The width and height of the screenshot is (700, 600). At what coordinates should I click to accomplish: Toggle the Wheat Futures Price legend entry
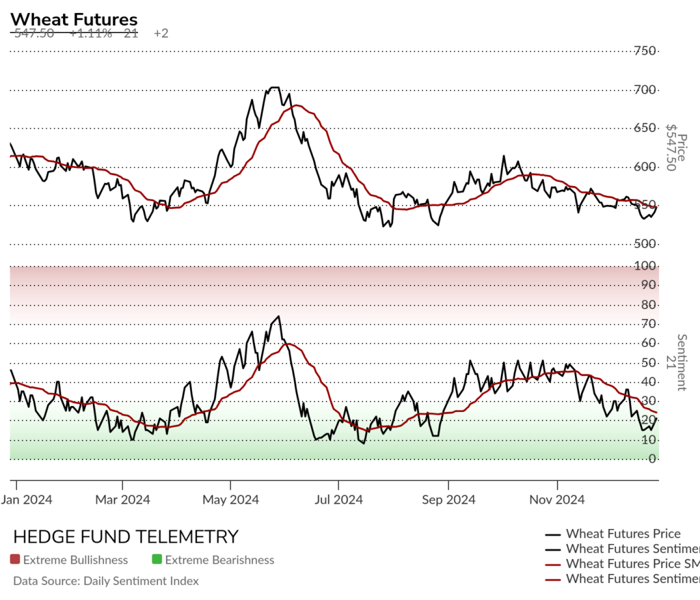coord(612,534)
